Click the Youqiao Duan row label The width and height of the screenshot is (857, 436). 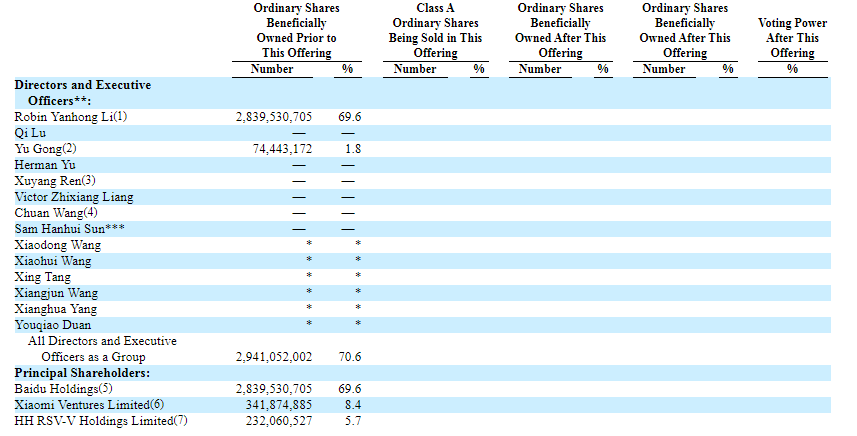(x=52, y=325)
